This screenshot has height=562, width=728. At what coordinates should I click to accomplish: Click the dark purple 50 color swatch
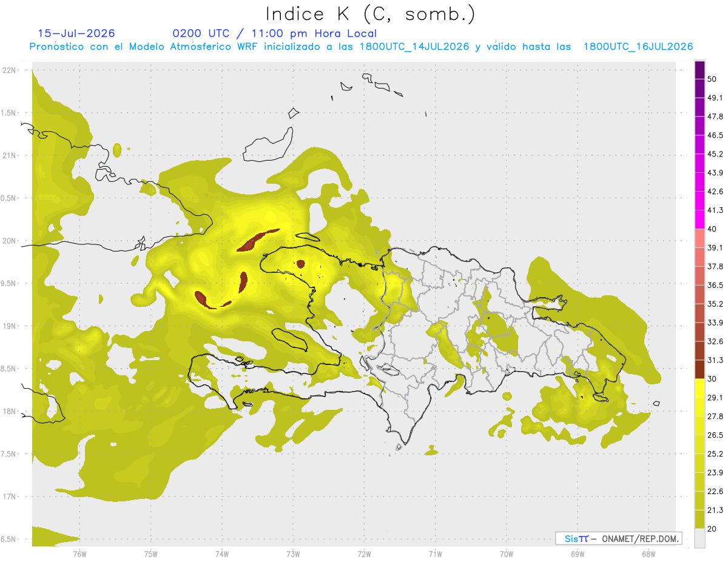point(699,70)
